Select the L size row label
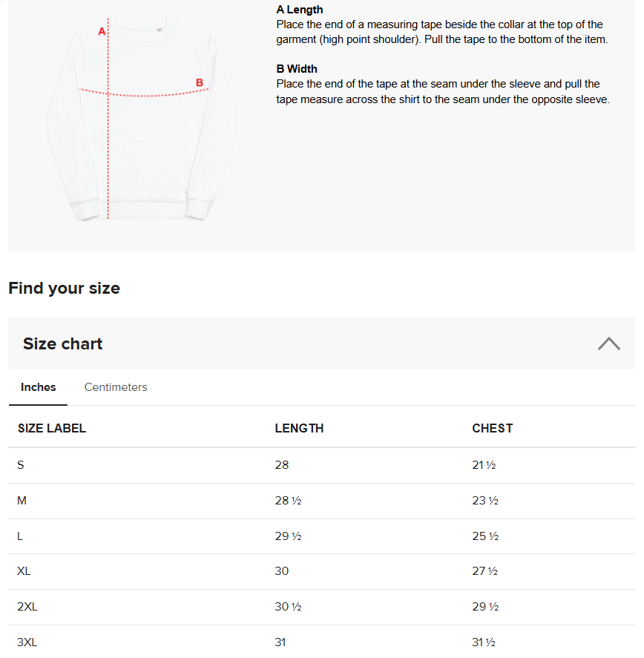Screen dimensions: 644x658 click(x=21, y=536)
